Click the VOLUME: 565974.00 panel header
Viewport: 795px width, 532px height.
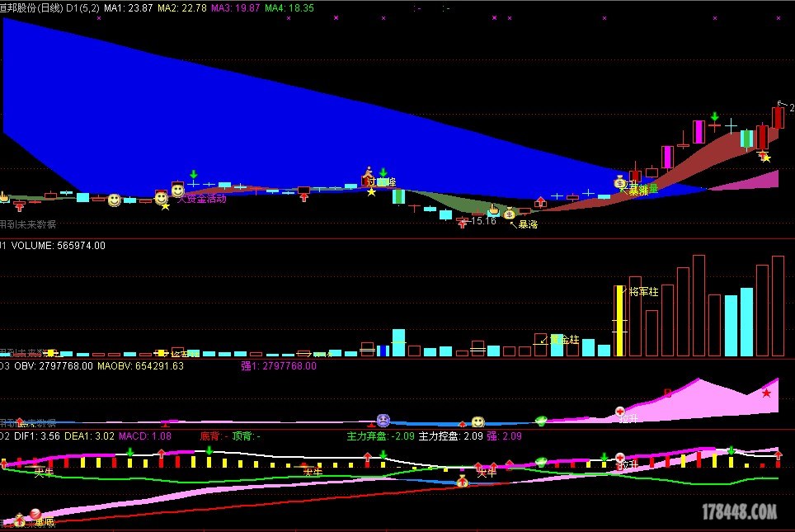coord(58,245)
